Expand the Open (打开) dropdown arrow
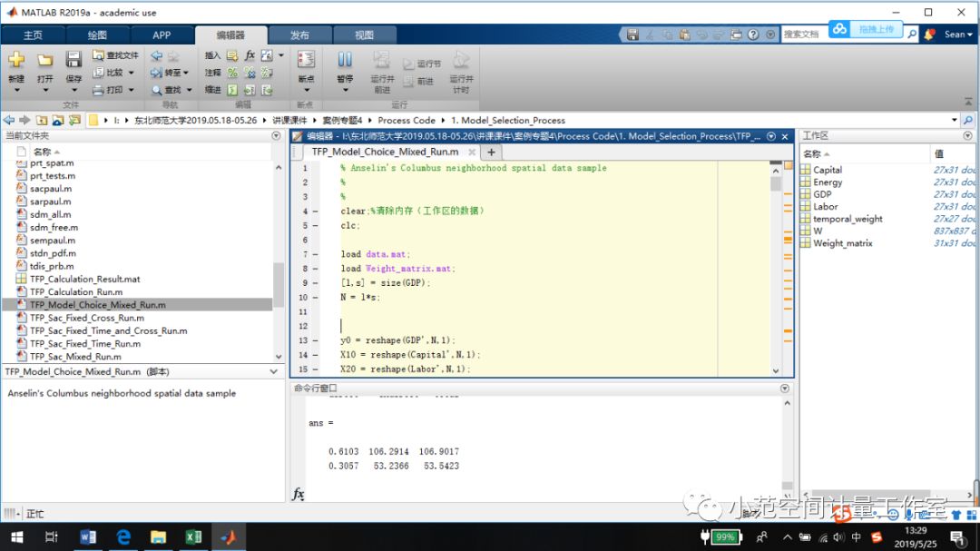 pyautogui.click(x=45, y=90)
